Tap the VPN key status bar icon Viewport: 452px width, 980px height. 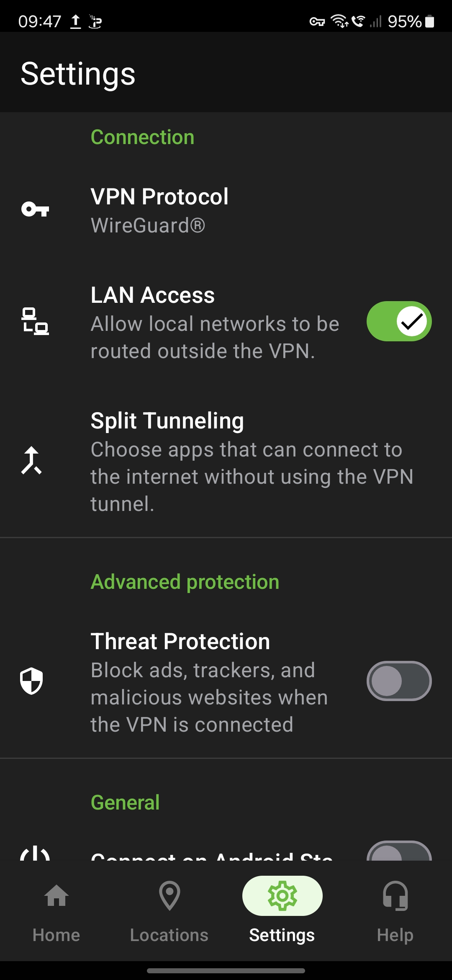coord(317,22)
